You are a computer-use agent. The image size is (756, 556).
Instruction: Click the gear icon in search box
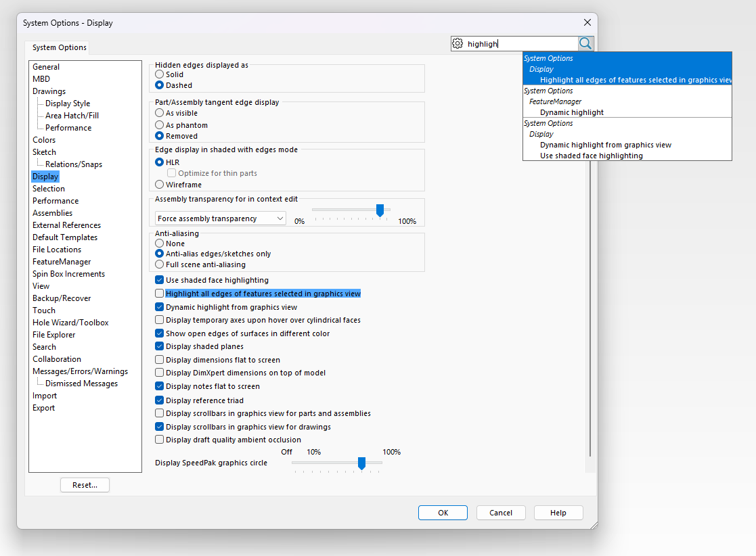(x=458, y=43)
